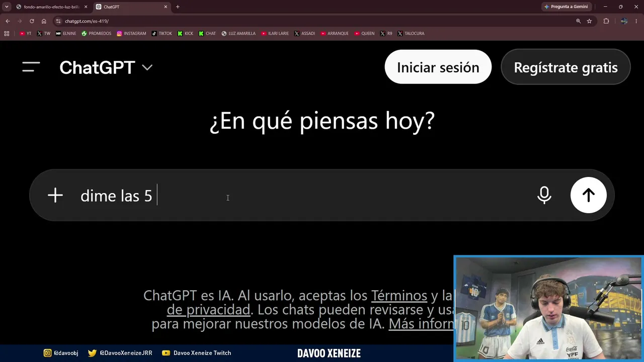
Task: Open the browser extensions puzzle icon
Action: 606,21
